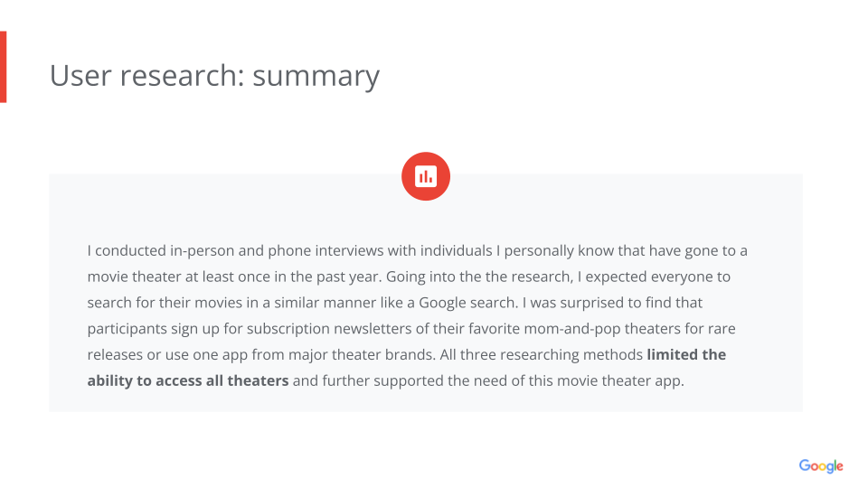This screenshot has height=488, width=868.
Task: Click the Google logo
Action: pyautogui.click(x=820, y=466)
